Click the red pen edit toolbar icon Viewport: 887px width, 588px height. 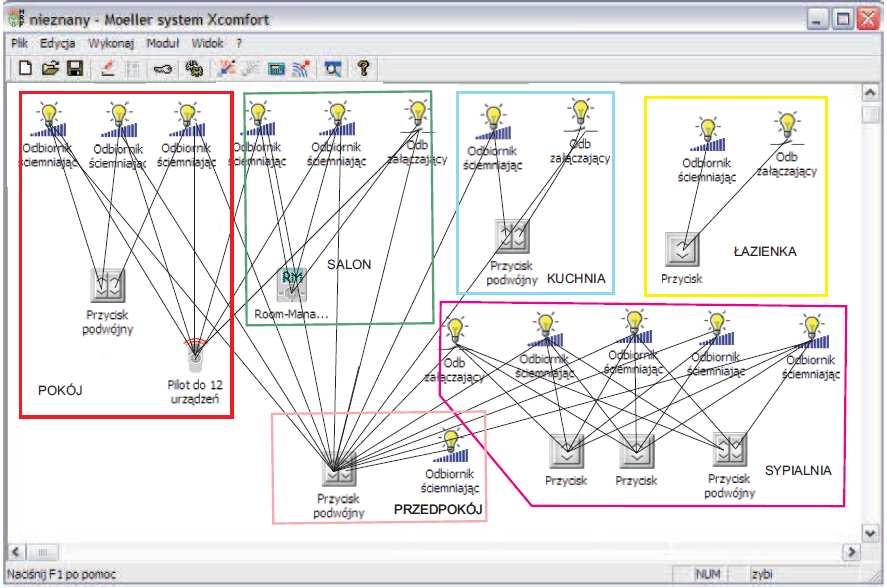point(108,68)
